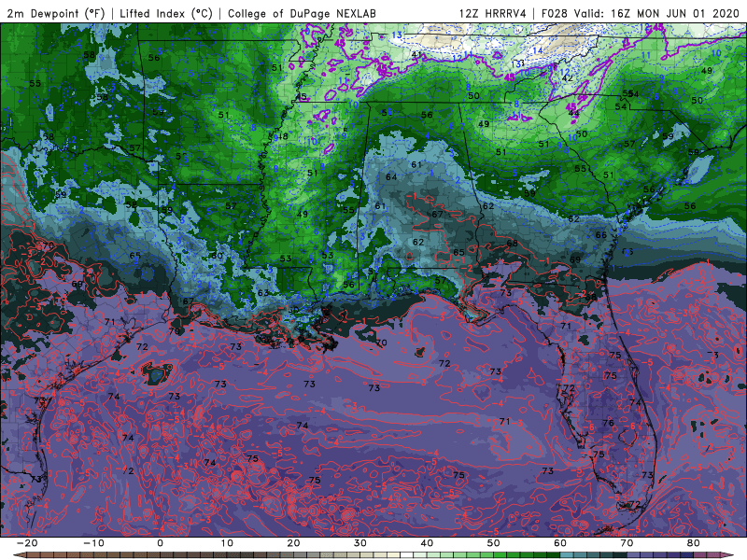Click the dewpoint value 64 in western Alabama
Image resolution: width=747 pixels, height=560 pixels.
pyautogui.click(x=391, y=177)
